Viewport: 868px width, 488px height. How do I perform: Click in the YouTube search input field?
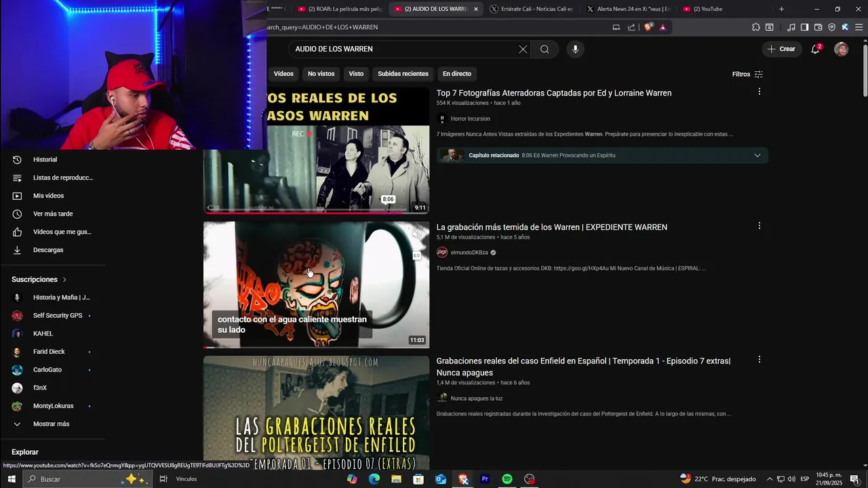pos(403,49)
